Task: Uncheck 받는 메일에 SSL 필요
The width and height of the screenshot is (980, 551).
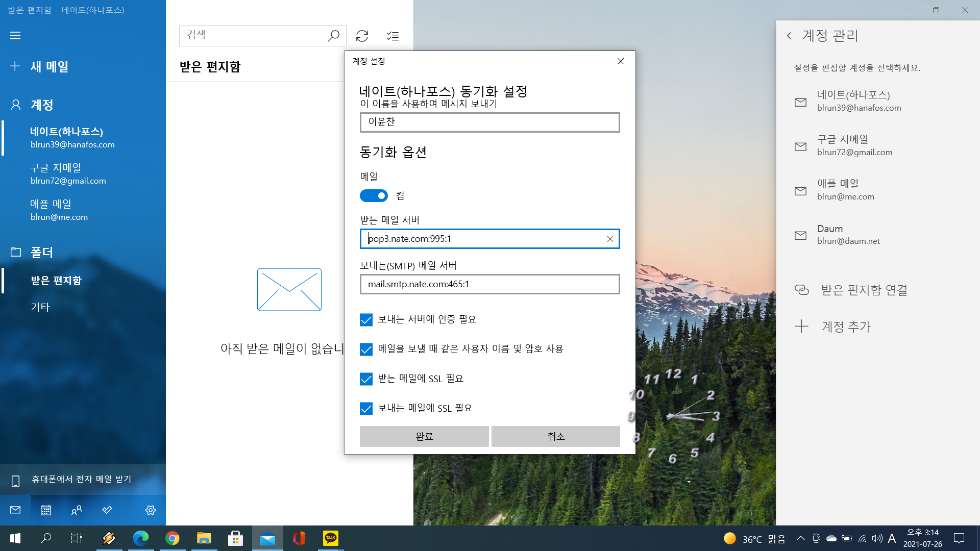Action: tap(366, 379)
